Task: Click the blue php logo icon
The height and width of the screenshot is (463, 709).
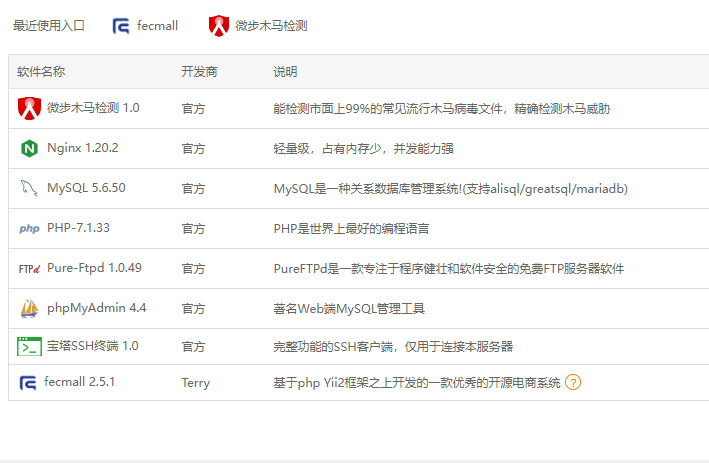Action: (29, 228)
